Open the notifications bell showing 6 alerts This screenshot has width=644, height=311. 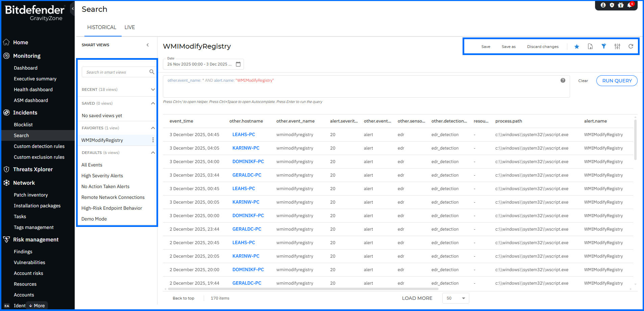point(629,5)
